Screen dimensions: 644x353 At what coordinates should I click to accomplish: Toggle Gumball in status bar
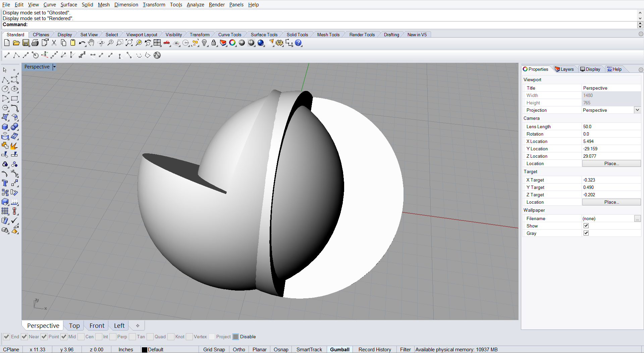point(339,349)
